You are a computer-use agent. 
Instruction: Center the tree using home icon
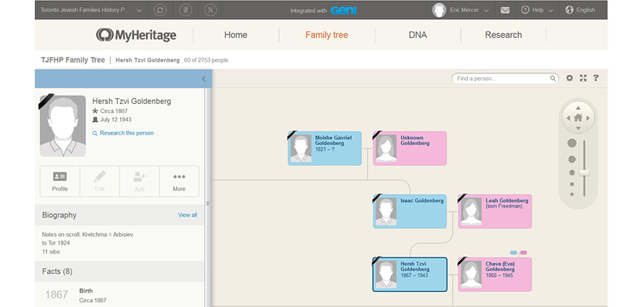[578, 118]
